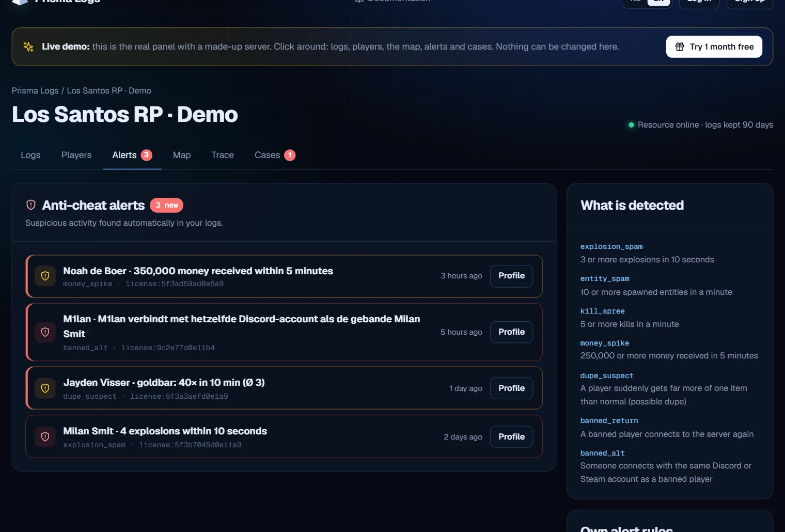Click banned_return rule name in detection list

(x=609, y=421)
